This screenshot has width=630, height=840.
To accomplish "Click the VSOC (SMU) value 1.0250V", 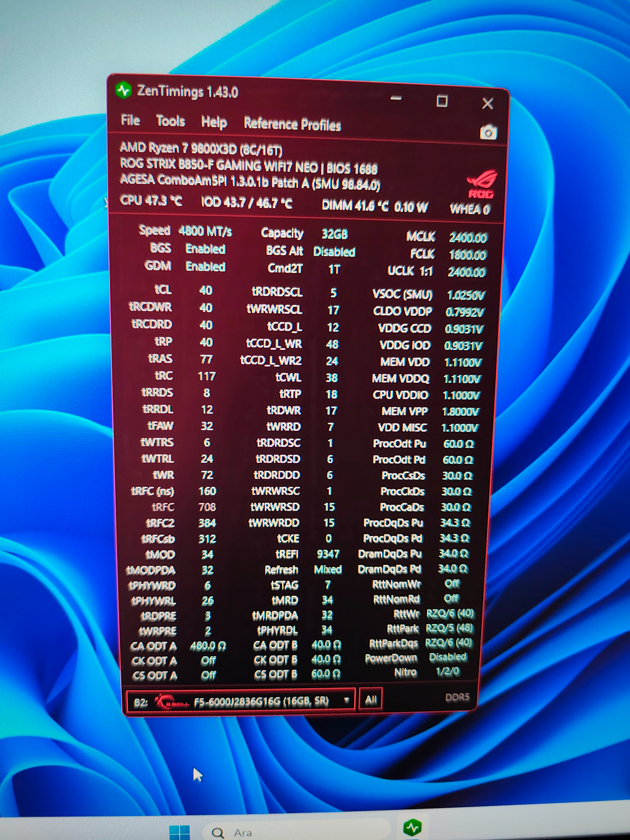I will coord(465,295).
